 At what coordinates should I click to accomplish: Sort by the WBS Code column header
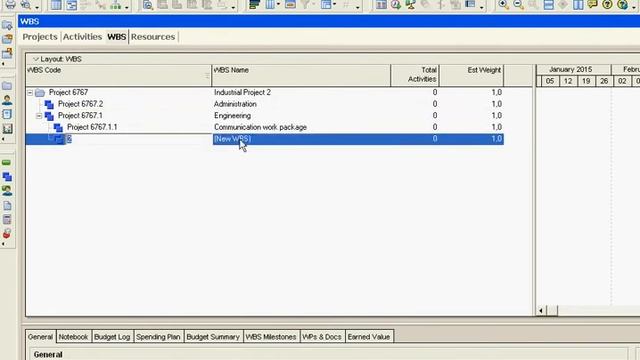click(118, 75)
